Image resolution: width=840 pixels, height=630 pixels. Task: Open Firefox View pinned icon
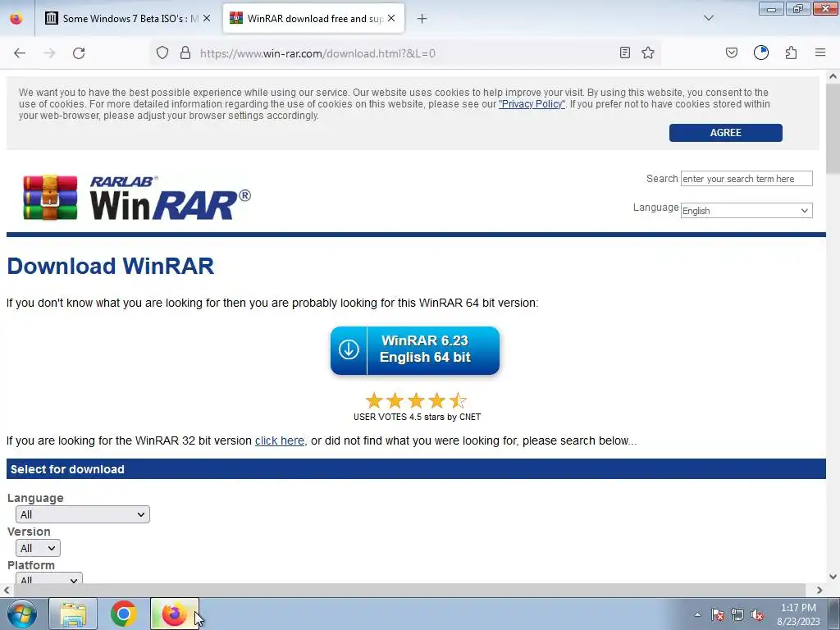tap(16, 18)
